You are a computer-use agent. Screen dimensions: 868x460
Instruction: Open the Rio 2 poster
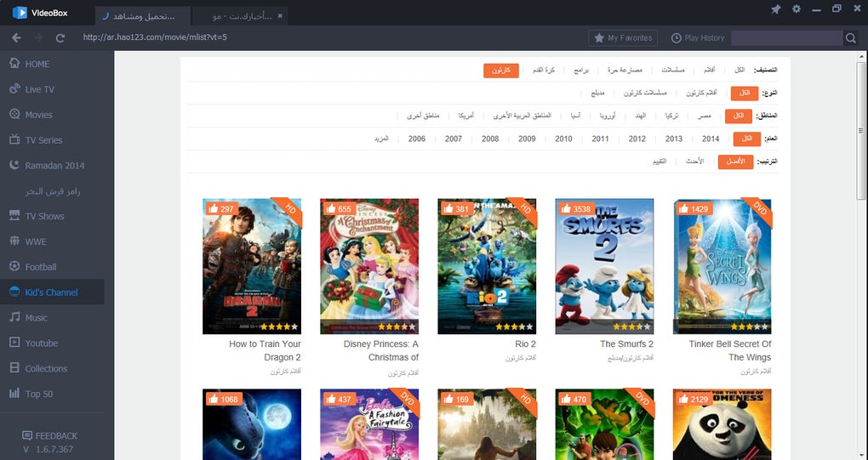tap(487, 266)
